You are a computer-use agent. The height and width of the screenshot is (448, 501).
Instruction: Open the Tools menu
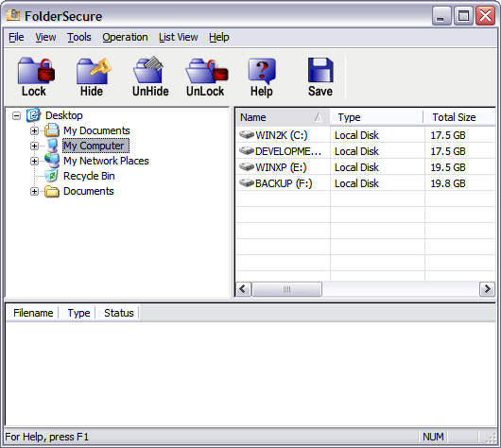coord(78,38)
